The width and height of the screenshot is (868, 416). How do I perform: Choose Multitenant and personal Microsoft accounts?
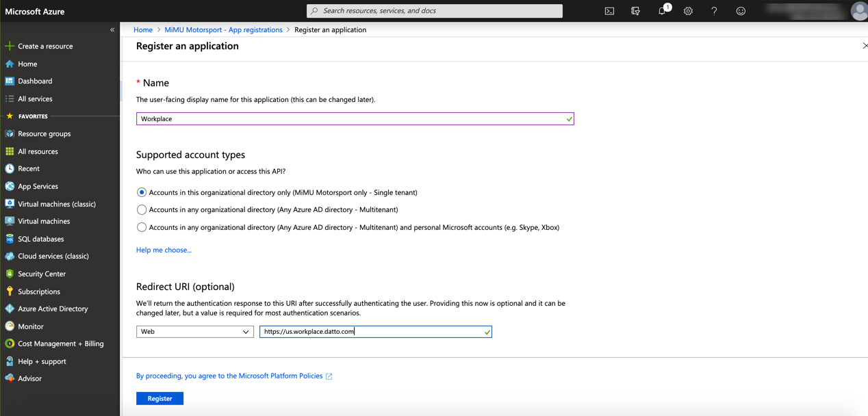click(142, 227)
